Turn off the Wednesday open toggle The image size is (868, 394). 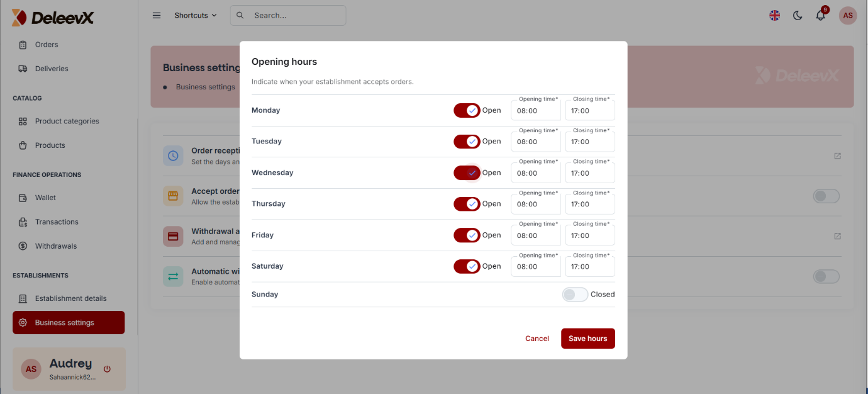click(467, 172)
